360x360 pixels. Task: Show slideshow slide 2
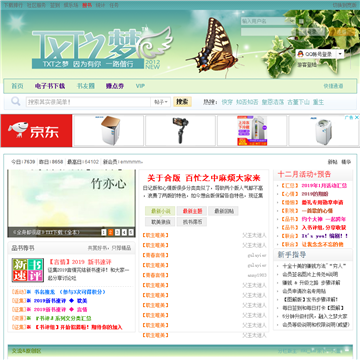(x=111, y=232)
